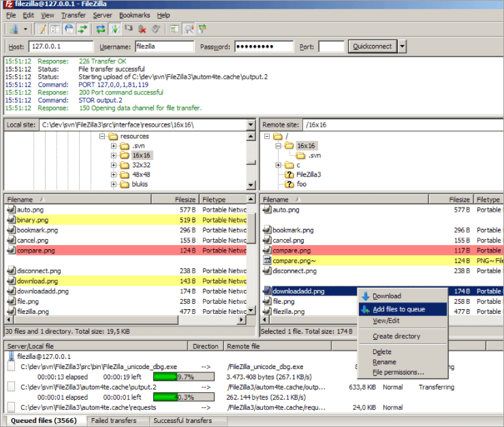Click the 0.3% transfer progress bar

(184, 398)
